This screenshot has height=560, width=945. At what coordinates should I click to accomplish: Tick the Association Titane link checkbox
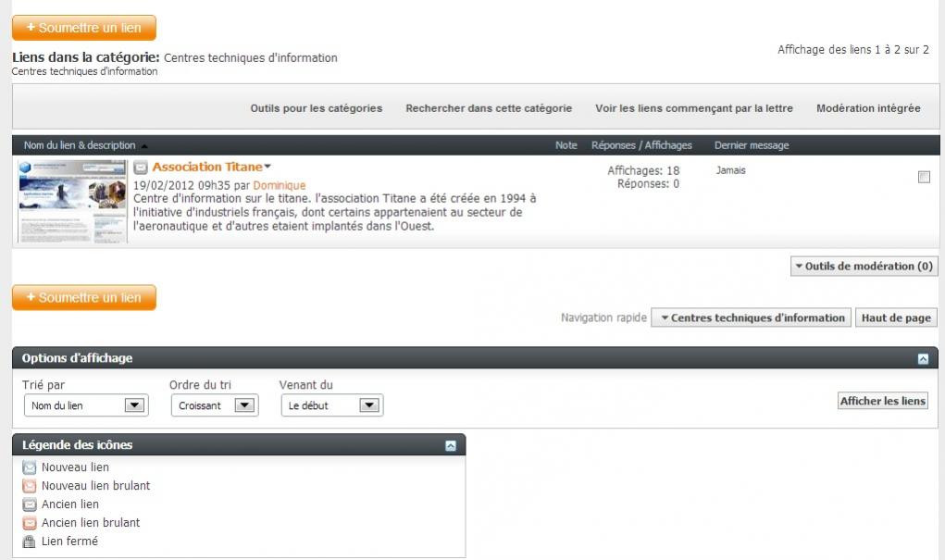click(924, 178)
